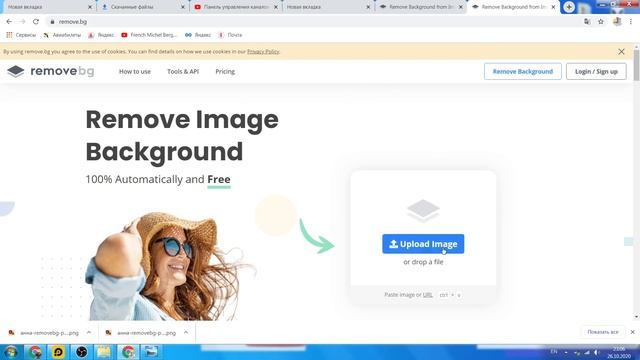This screenshot has width=640, height=360.
Task: Click the URL link under Paste image
Action: pyautogui.click(x=427, y=295)
